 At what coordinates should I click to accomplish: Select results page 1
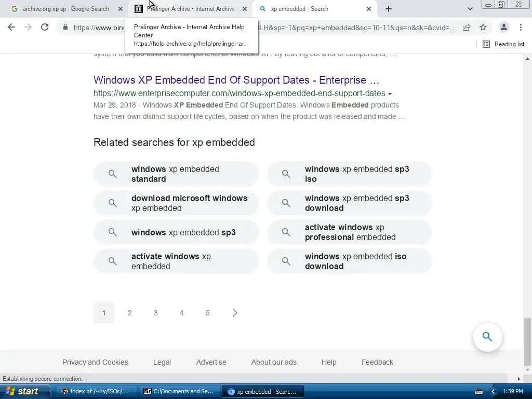(x=104, y=313)
